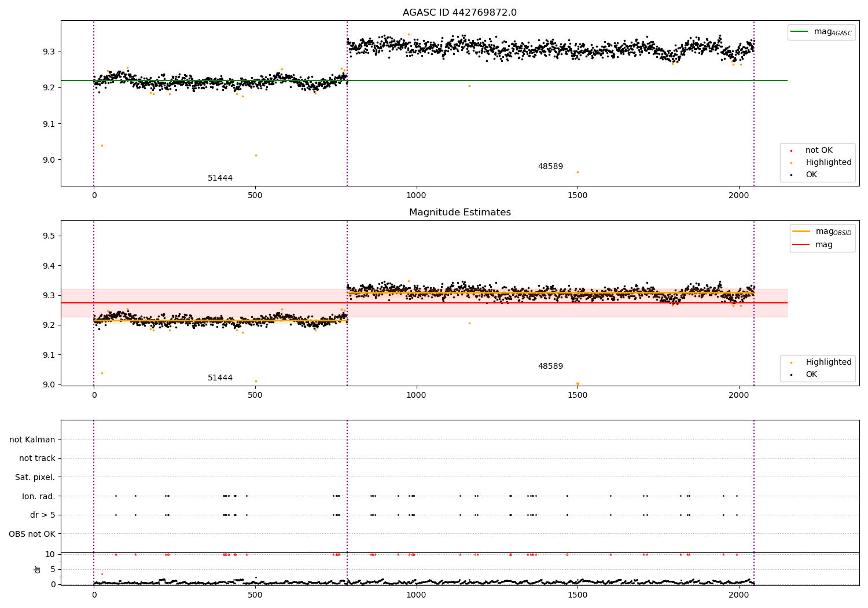Click the 'dr > 5' row label
868x608 pixels.
pos(43,515)
